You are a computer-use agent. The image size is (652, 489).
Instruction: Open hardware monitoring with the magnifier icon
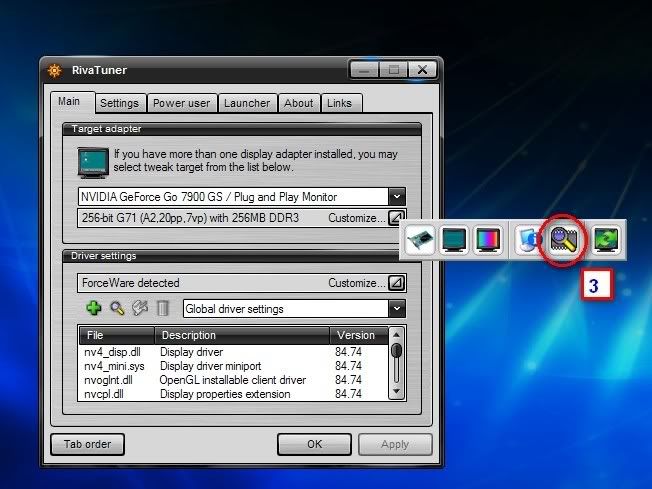[561, 241]
